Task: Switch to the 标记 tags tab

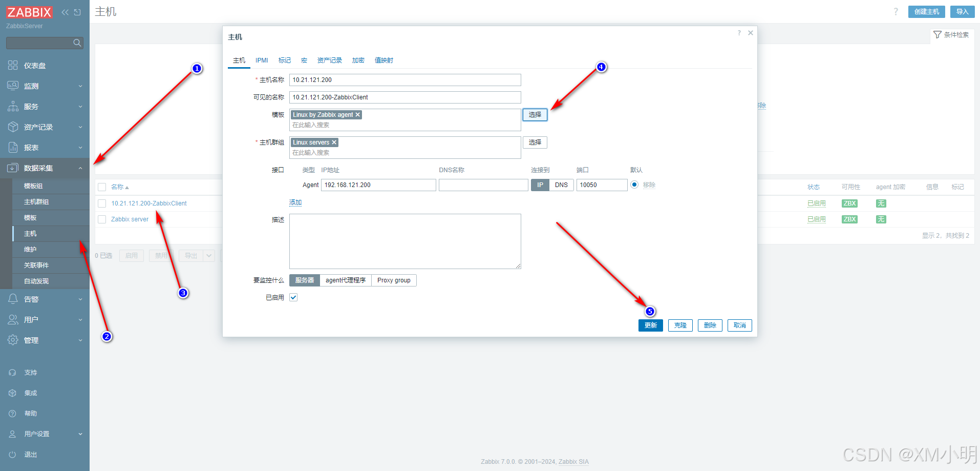Action: [285, 60]
